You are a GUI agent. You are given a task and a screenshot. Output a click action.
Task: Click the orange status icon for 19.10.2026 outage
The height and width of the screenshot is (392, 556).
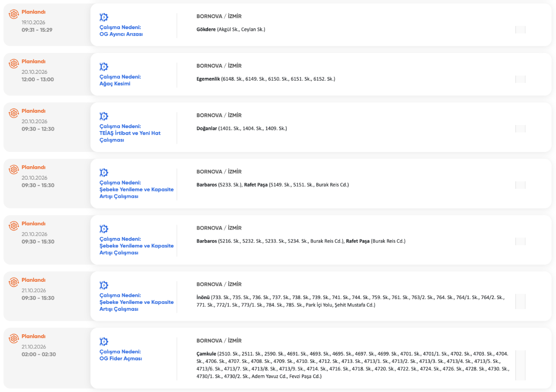[x=14, y=14]
